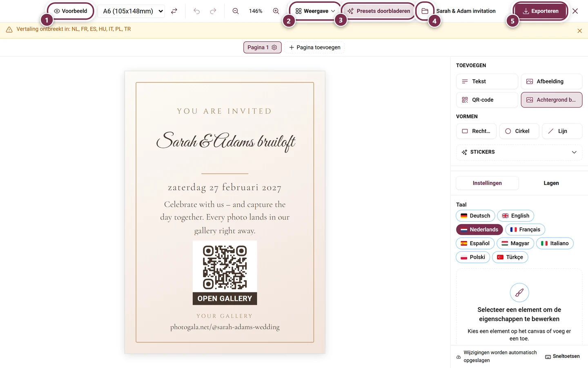Toggle the Voorbeeld preview mode
This screenshot has height=368, width=588.
pos(71,11)
